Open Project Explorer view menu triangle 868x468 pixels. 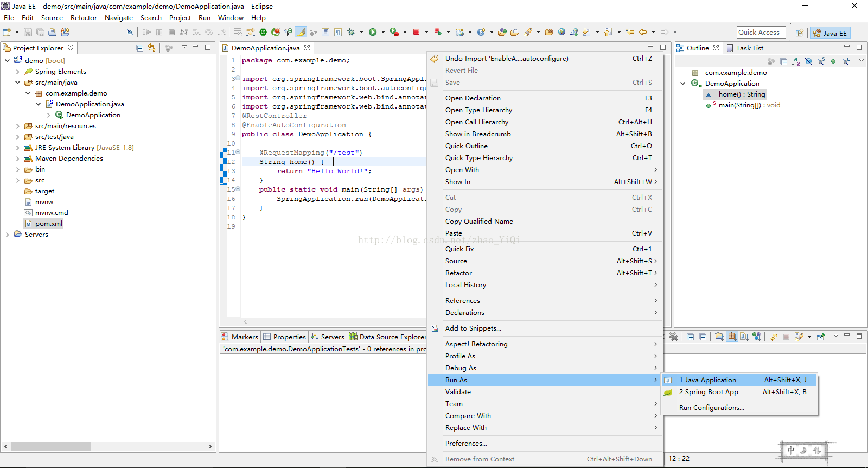184,47
